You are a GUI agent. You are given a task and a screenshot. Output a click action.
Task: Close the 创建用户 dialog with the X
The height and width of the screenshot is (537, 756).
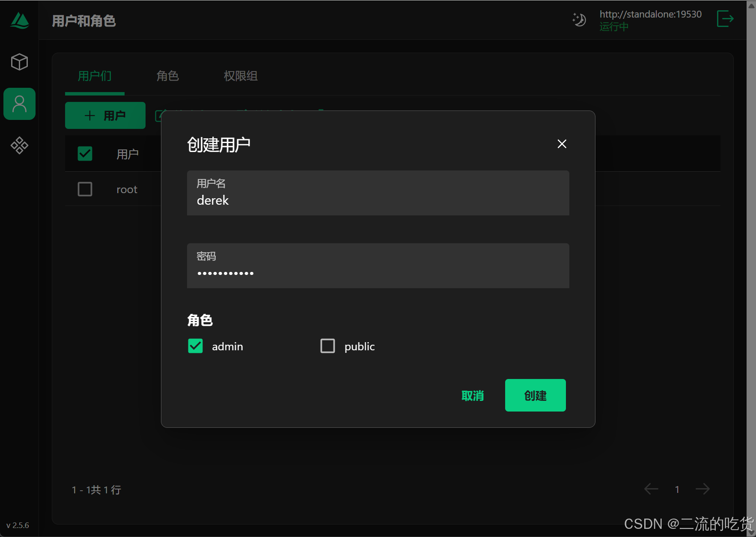click(x=562, y=144)
